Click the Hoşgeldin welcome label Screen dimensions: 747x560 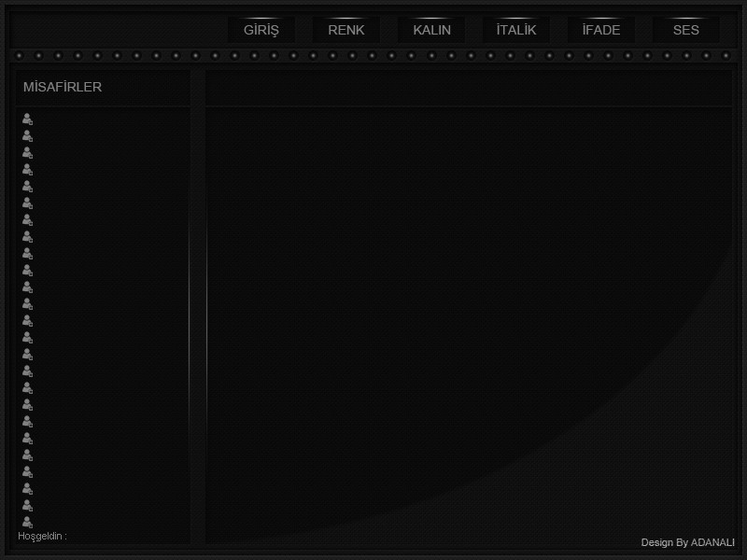click(x=42, y=537)
